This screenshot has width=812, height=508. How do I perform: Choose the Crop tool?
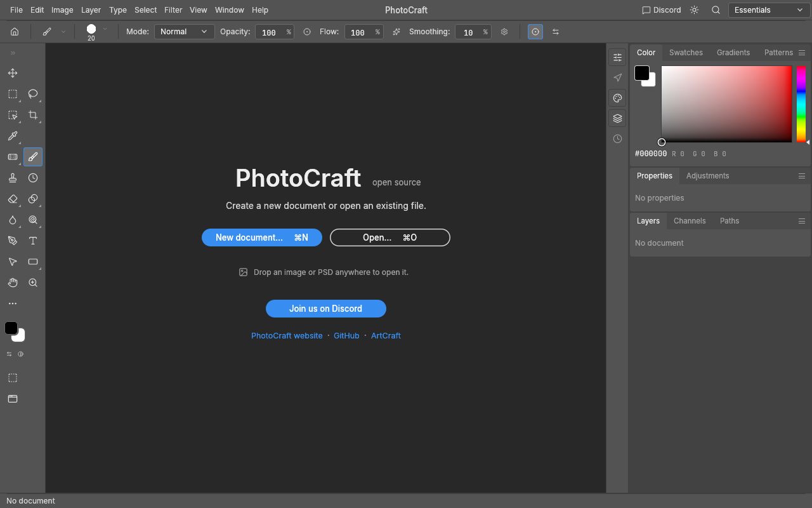click(33, 115)
